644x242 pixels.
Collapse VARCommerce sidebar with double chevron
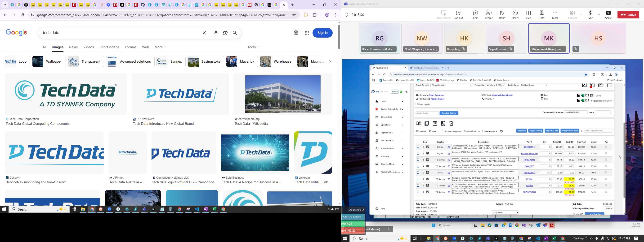(x=407, y=92)
